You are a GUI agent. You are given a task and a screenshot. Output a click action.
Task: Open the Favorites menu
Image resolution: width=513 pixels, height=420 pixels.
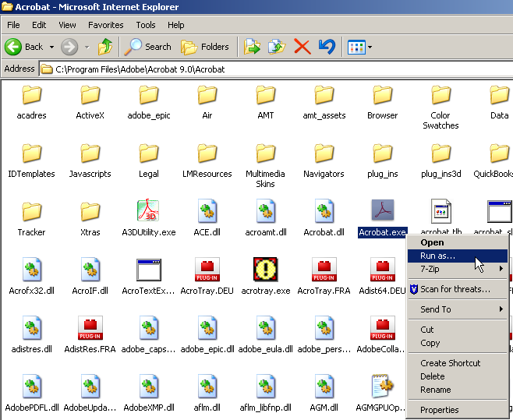pyautogui.click(x=105, y=25)
